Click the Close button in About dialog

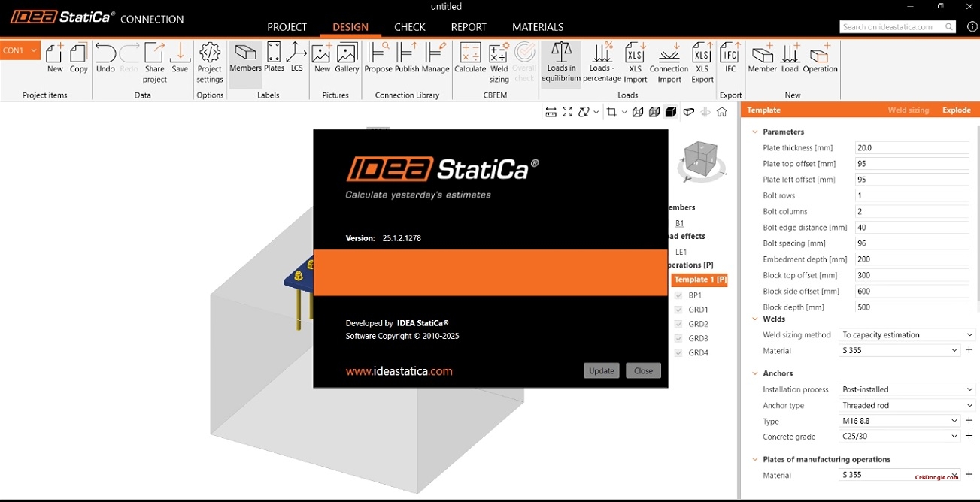[x=643, y=370]
